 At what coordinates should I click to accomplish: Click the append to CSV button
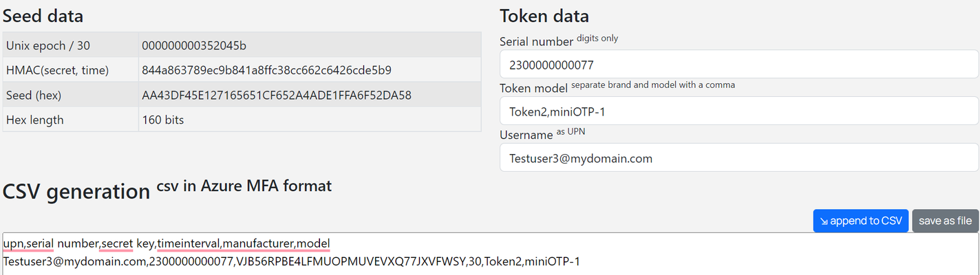click(x=860, y=221)
